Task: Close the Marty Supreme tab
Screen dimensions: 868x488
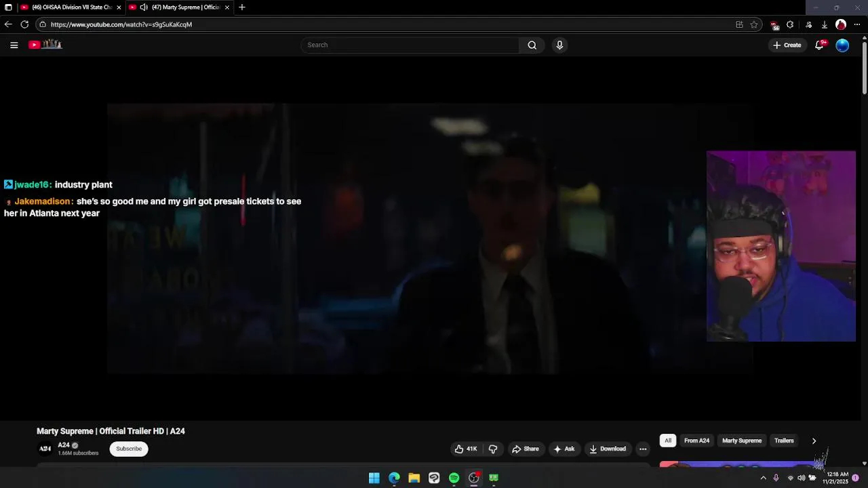Action: point(227,7)
